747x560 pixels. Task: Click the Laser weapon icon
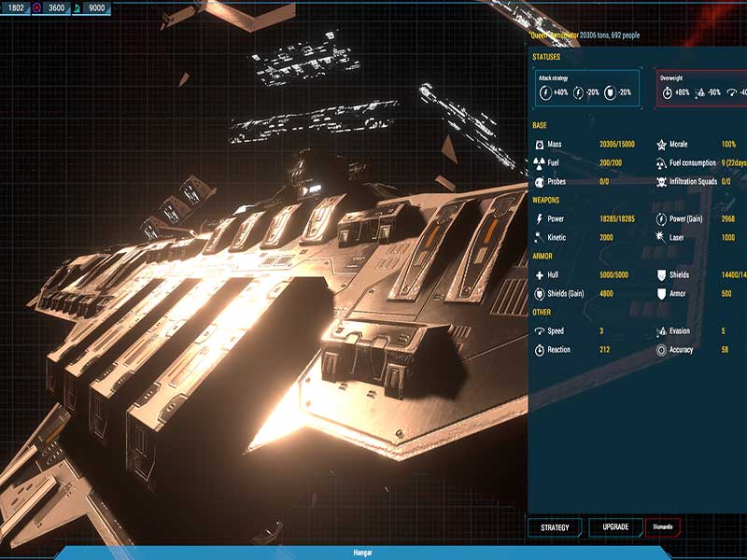661,238
